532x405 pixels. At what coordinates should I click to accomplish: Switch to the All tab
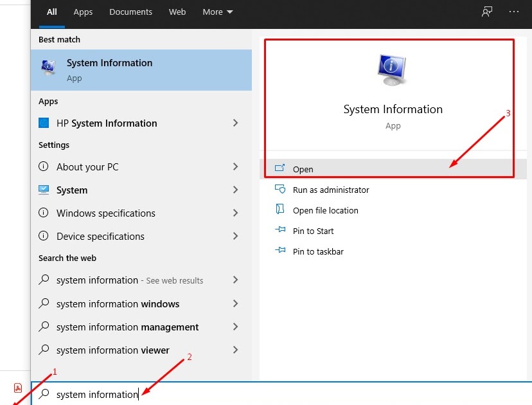52,12
